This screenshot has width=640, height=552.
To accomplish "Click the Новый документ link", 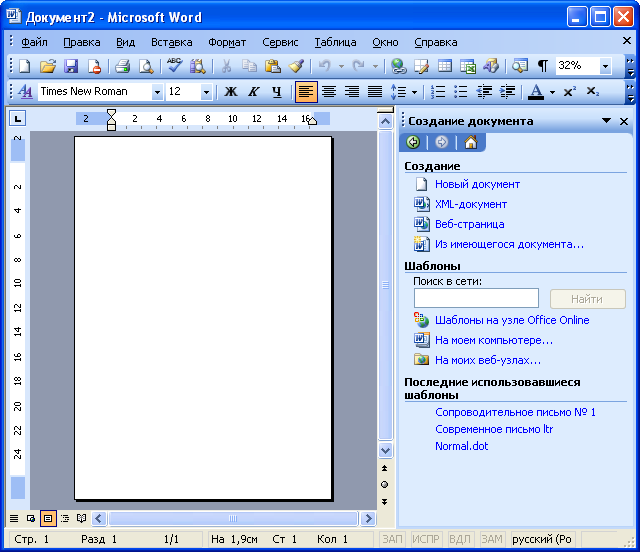I will (477, 184).
